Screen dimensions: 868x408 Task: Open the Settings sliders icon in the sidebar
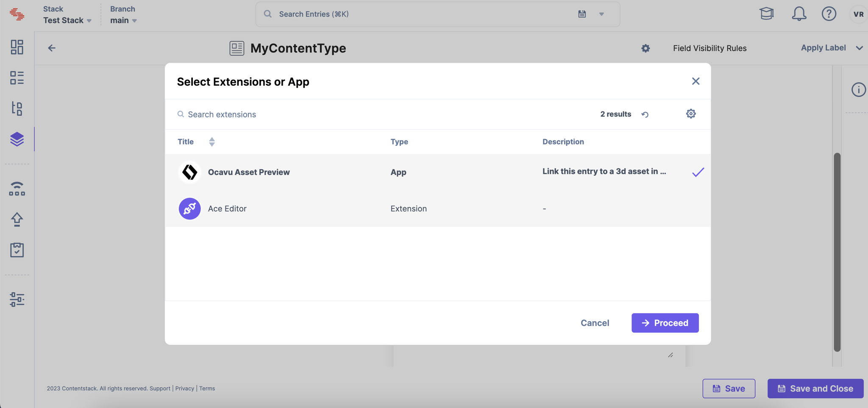click(17, 300)
